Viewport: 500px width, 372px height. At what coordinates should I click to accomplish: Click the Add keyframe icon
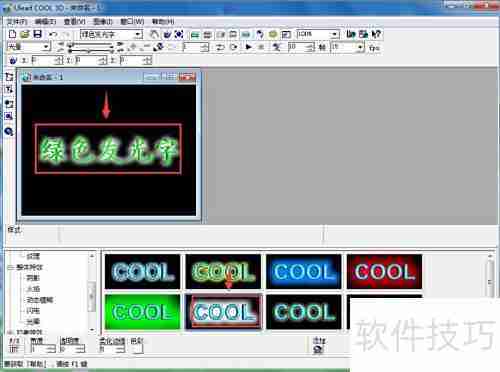click(x=133, y=47)
